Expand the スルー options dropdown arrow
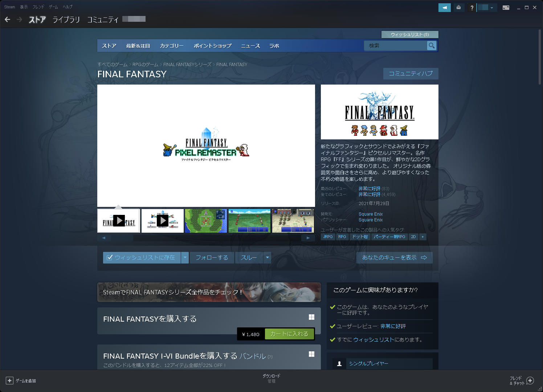Viewport: 543px width, 392px height. click(x=268, y=257)
